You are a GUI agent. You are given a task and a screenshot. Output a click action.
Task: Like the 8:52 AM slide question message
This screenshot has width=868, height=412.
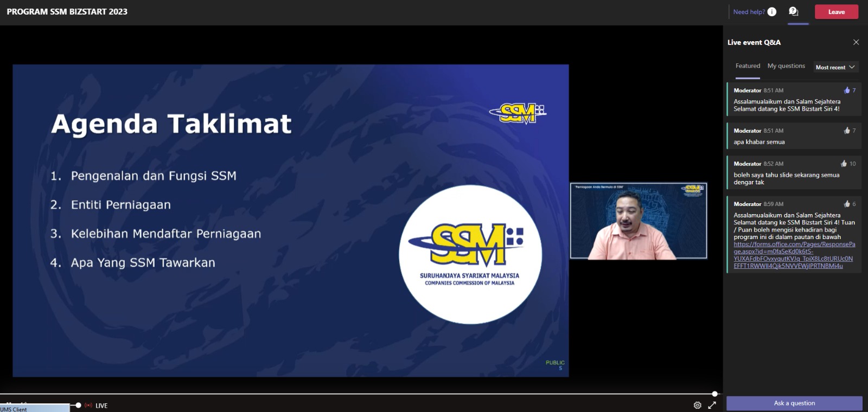click(844, 164)
